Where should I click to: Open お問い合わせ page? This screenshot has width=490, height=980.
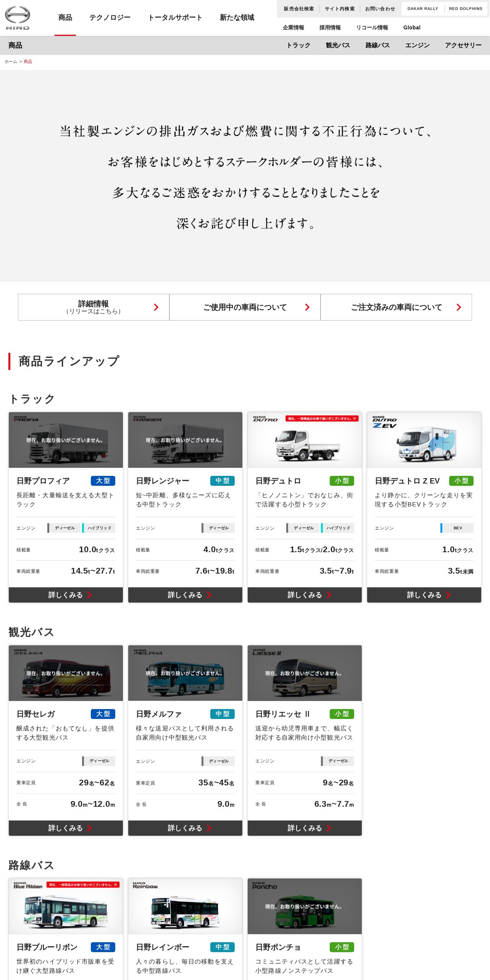click(380, 9)
